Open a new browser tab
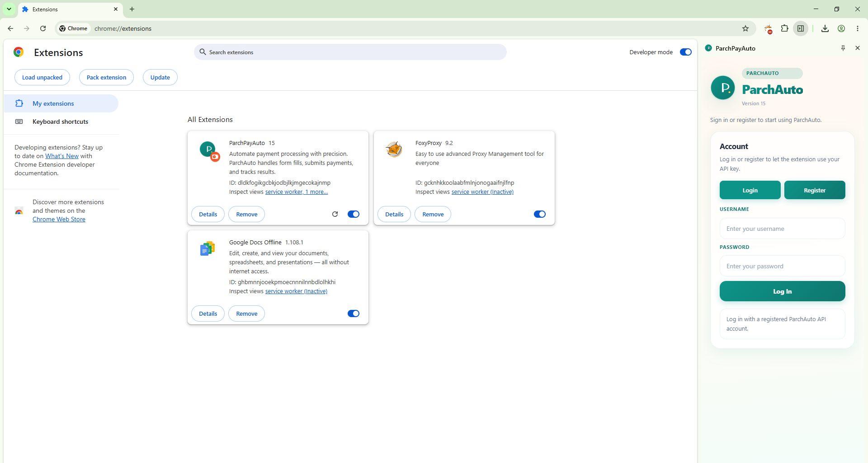Screen dimensions: 868x463 132,9
